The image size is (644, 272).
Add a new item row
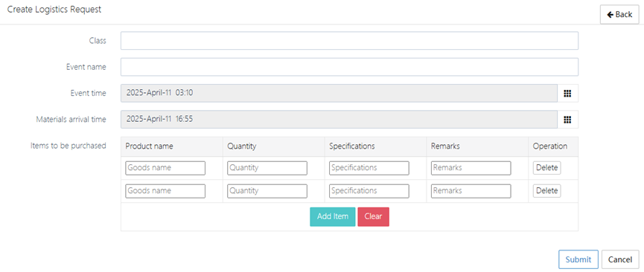pos(333,216)
